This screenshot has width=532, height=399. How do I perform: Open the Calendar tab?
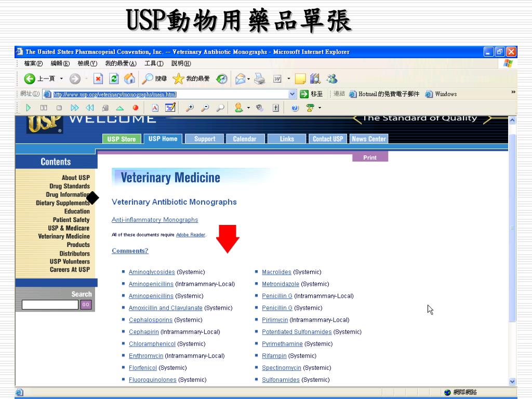click(245, 139)
